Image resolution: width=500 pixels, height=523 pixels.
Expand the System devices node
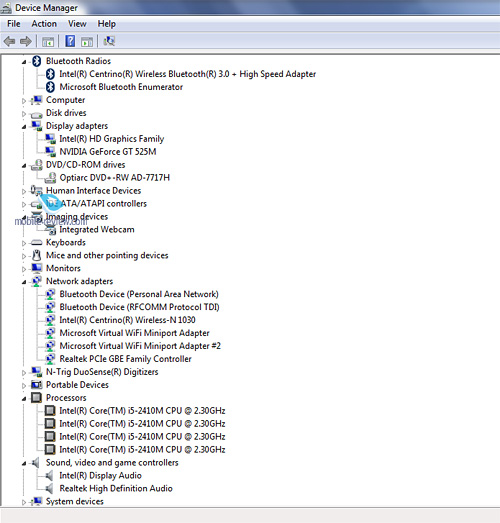(24, 502)
